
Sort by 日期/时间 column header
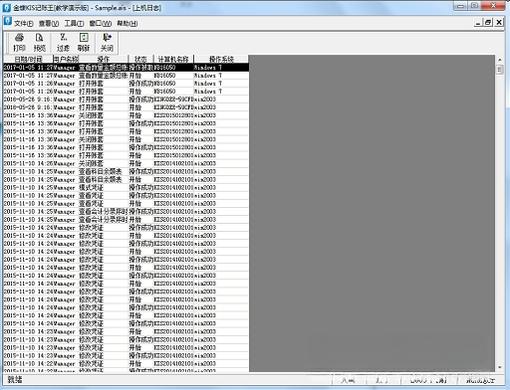point(28,59)
